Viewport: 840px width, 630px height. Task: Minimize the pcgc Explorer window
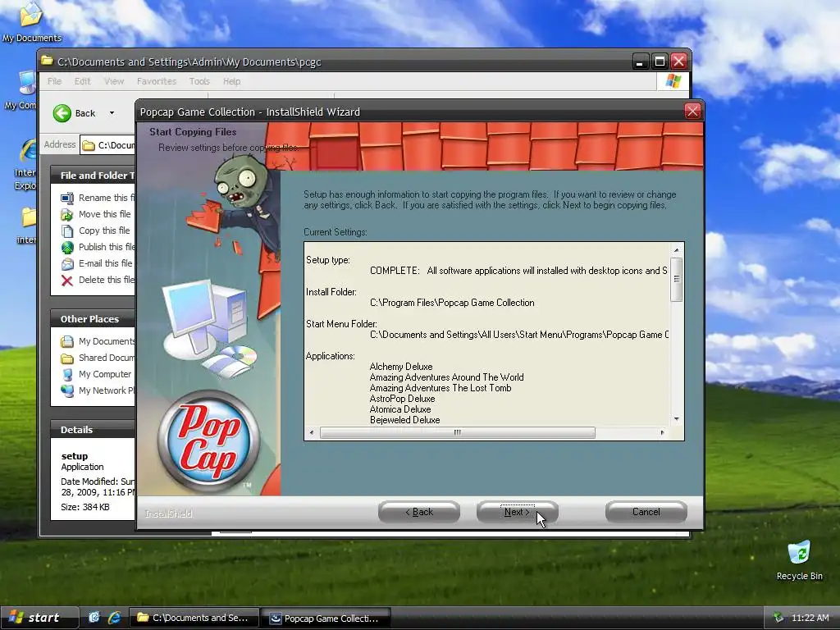pyautogui.click(x=640, y=61)
